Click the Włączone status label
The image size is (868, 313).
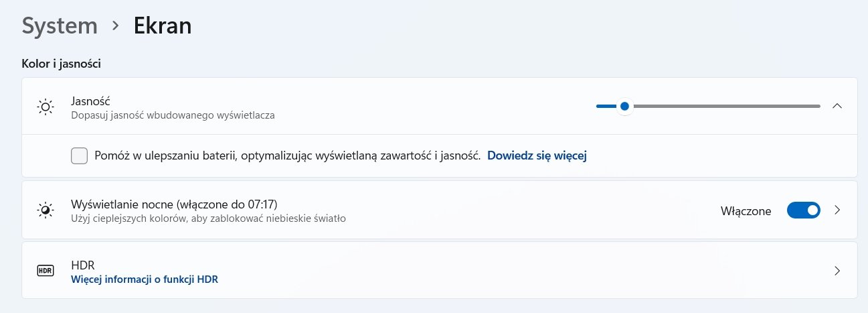click(746, 210)
